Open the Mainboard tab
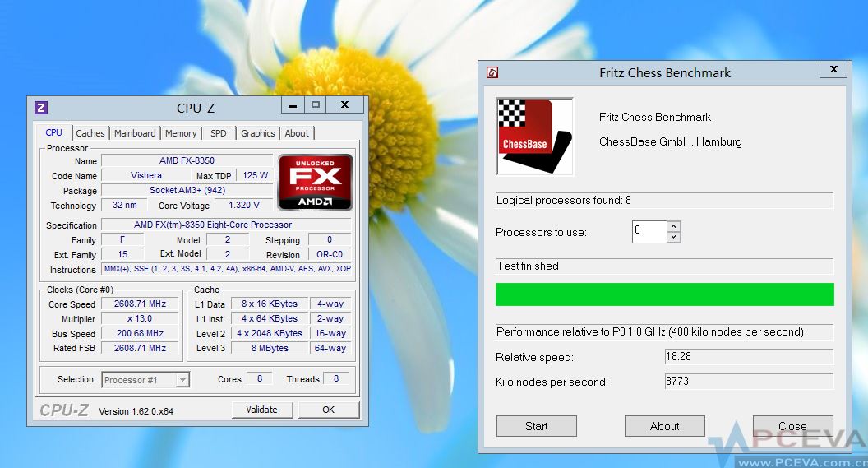The image size is (868, 468). (135, 133)
